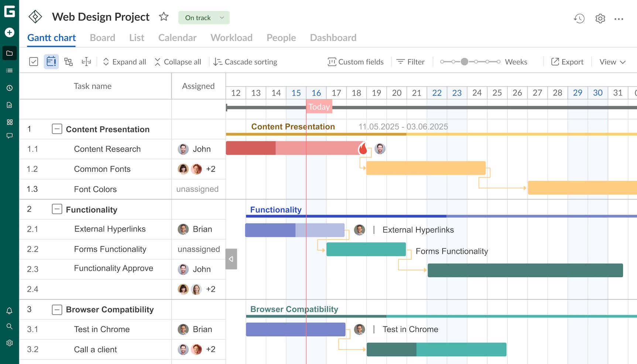Switch to the Workload tab

click(231, 38)
